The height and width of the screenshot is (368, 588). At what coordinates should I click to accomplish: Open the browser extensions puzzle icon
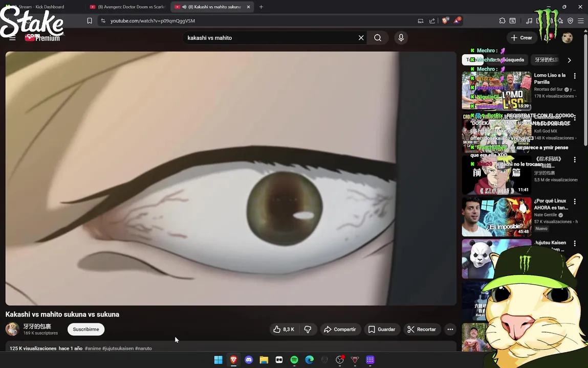click(x=502, y=21)
